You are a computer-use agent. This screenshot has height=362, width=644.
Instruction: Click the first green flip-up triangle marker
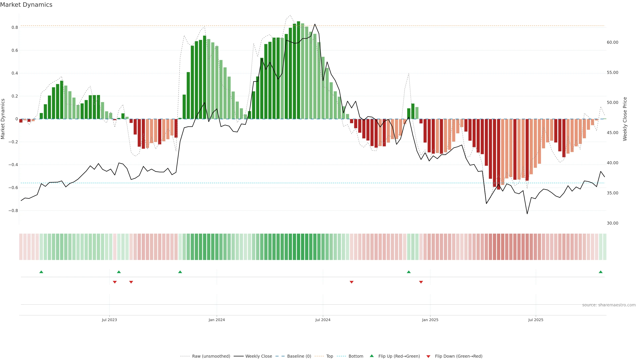pyautogui.click(x=41, y=272)
